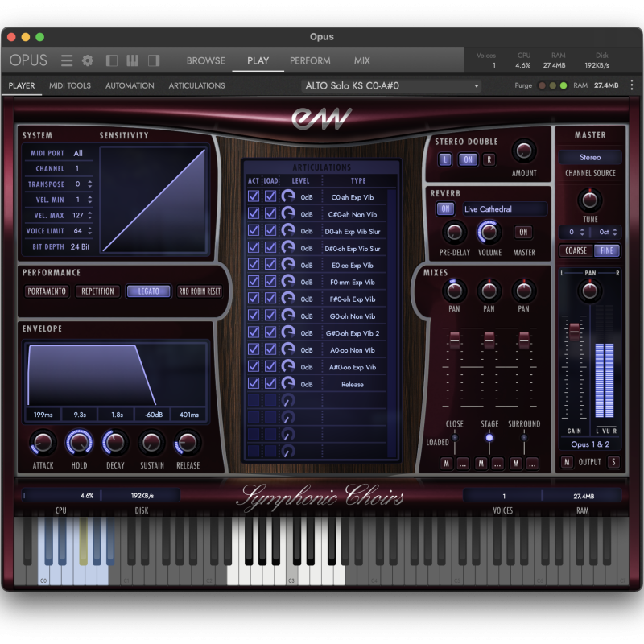The height and width of the screenshot is (644, 644).
Task: Change the Vel. Max stepper value
Action: [89, 215]
